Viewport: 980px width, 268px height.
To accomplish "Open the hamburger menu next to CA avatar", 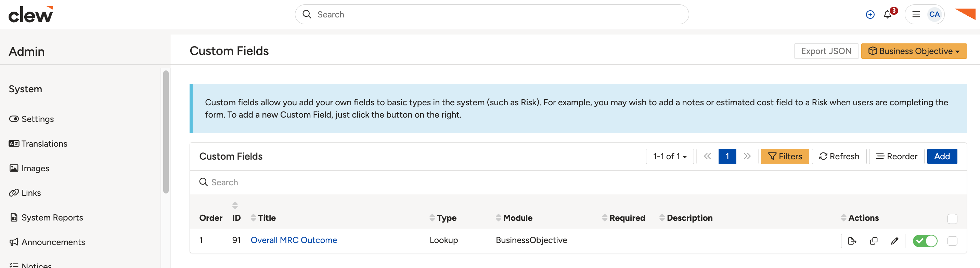I will [916, 14].
